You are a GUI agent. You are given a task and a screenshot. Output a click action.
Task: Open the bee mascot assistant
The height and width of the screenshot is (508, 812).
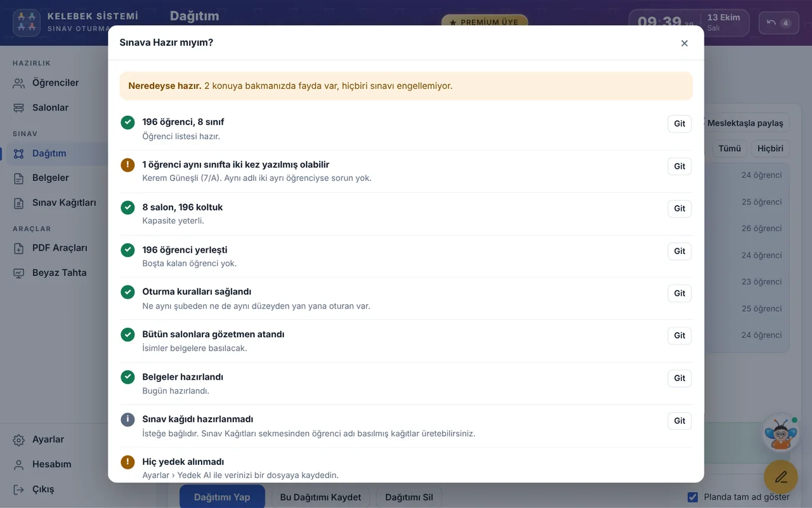coord(780,433)
